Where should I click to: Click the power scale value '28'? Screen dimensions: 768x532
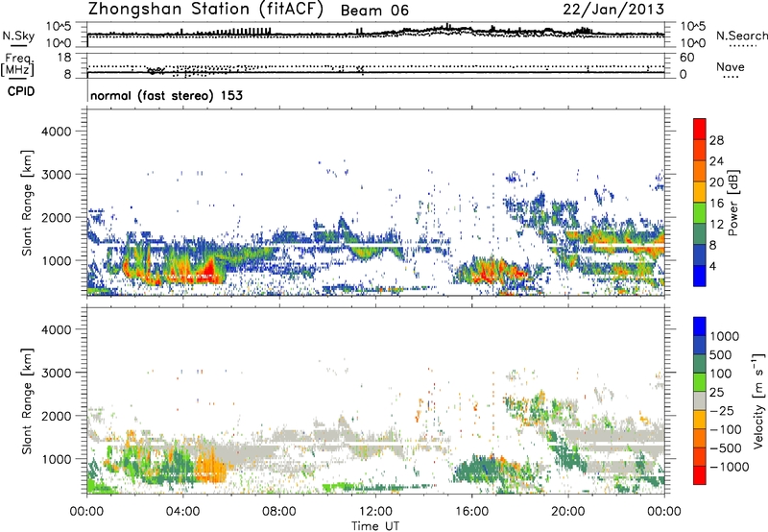point(716,140)
